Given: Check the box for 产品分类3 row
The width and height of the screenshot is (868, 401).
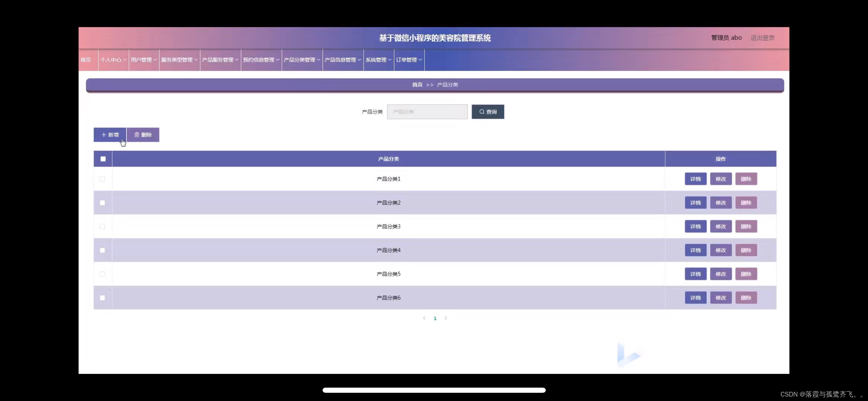Looking at the screenshot, I should (102, 227).
